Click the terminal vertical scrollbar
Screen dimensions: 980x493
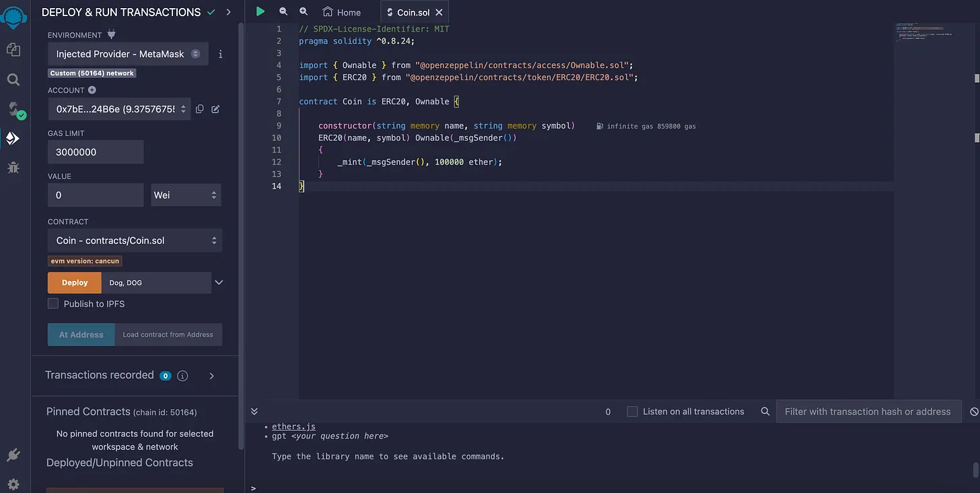coord(975,469)
